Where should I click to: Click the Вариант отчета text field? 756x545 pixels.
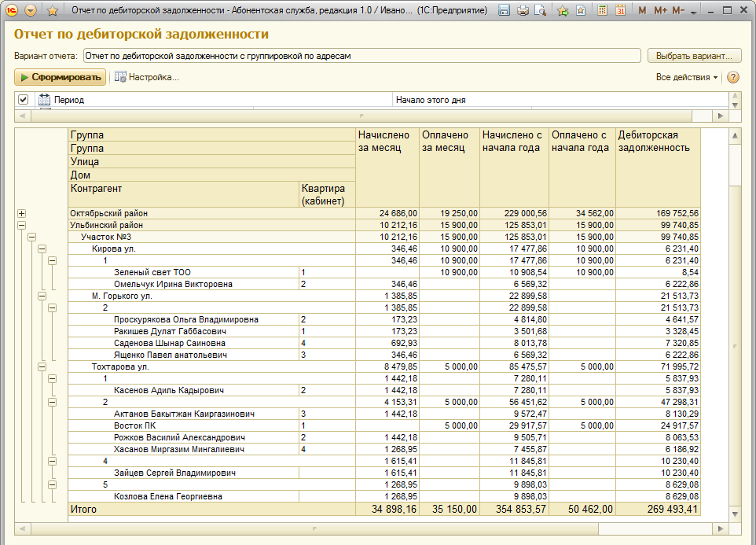[x=361, y=56]
